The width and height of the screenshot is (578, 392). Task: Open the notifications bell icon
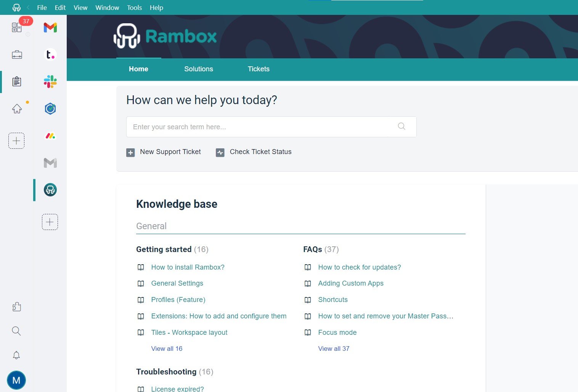tap(16, 355)
